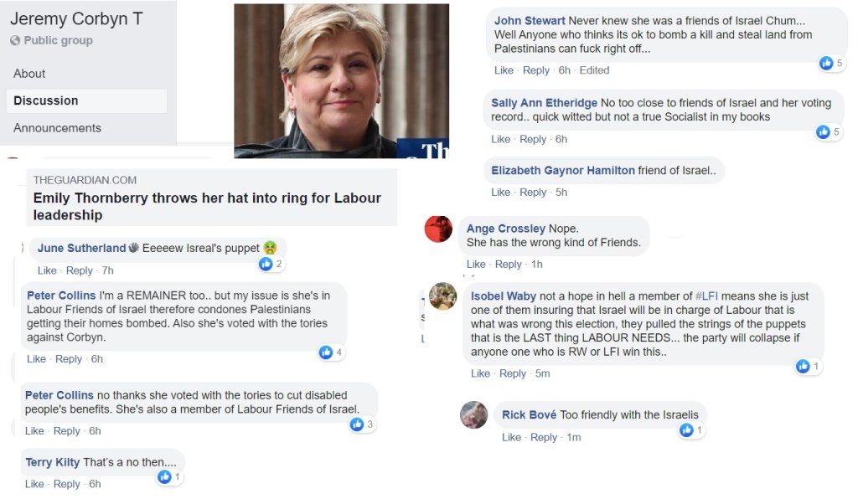Click thumbs-up reaction on June Sutherland's comment
The width and height of the screenshot is (858, 504).
pyautogui.click(x=266, y=264)
